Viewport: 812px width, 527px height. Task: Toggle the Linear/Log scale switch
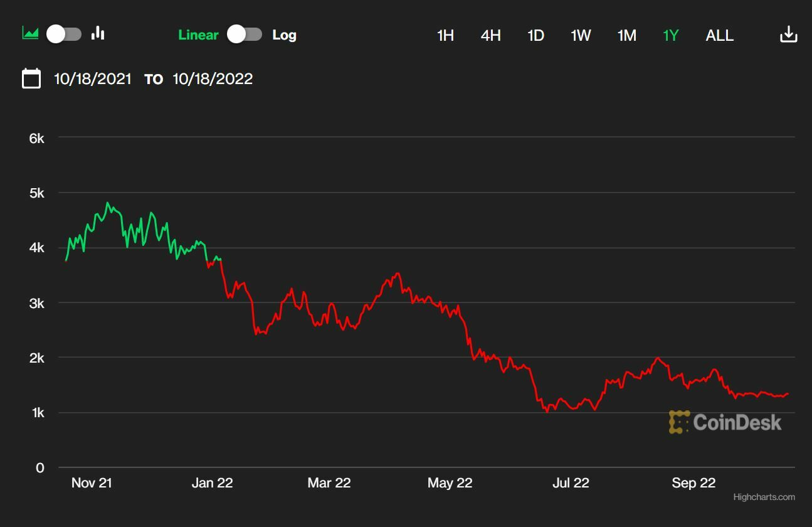pyautogui.click(x=245, y=35)
